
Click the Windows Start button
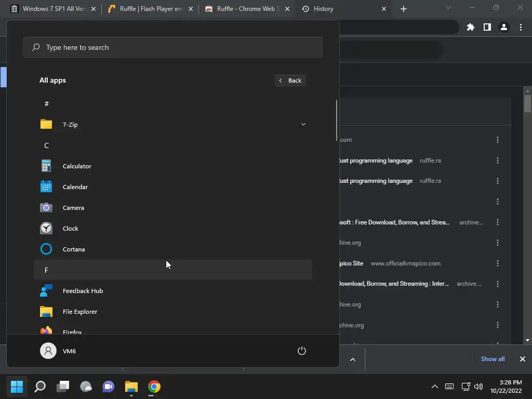click(17, 387)
